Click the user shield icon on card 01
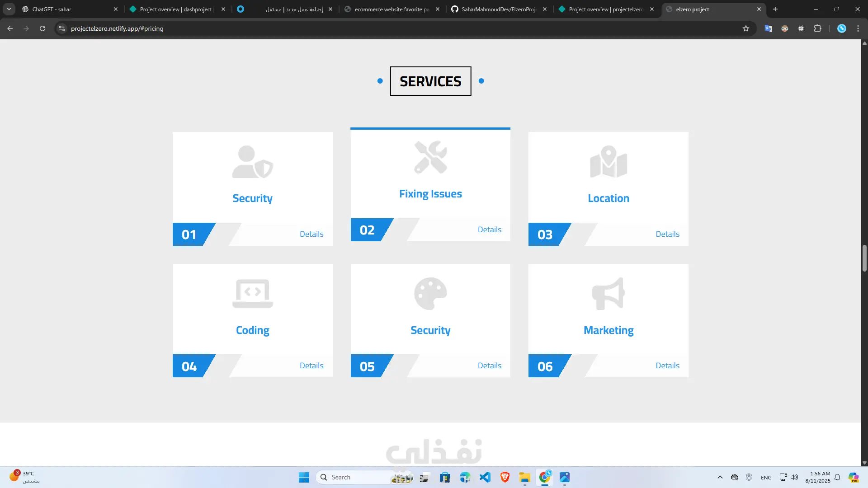 pos(252,162)
